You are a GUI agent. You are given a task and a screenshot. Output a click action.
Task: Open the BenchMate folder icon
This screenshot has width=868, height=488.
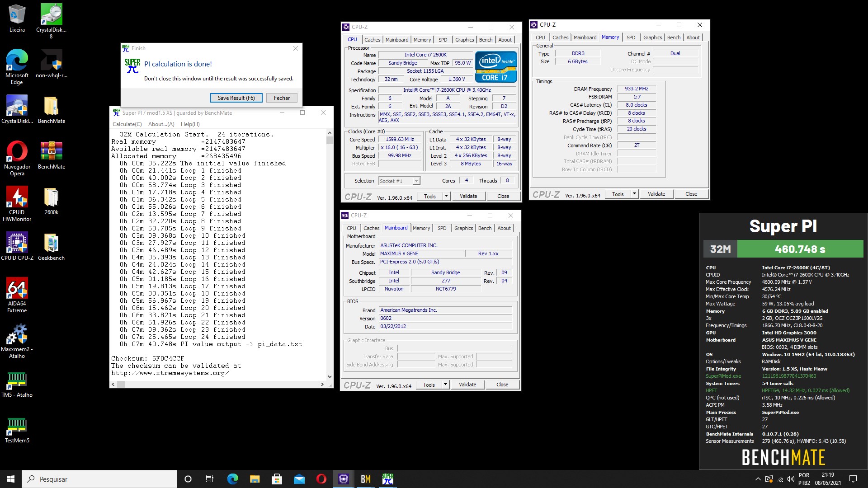(x=51, y=109)
